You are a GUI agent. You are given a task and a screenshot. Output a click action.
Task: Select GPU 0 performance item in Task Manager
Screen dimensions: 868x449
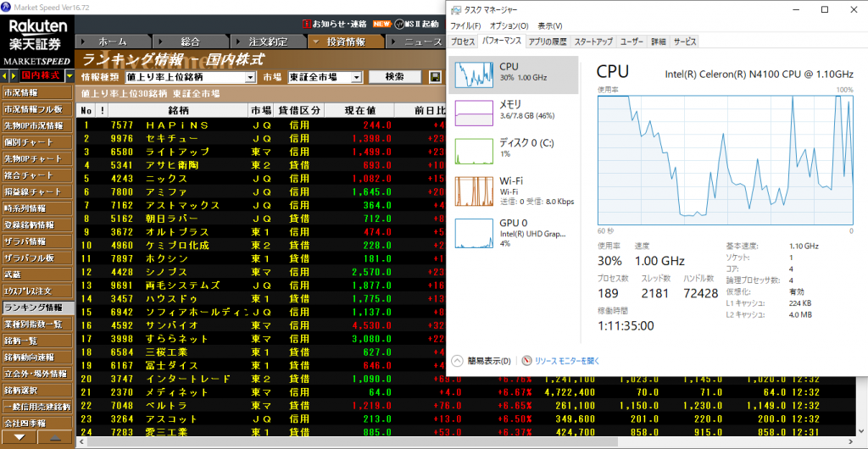tap(513, 232)
